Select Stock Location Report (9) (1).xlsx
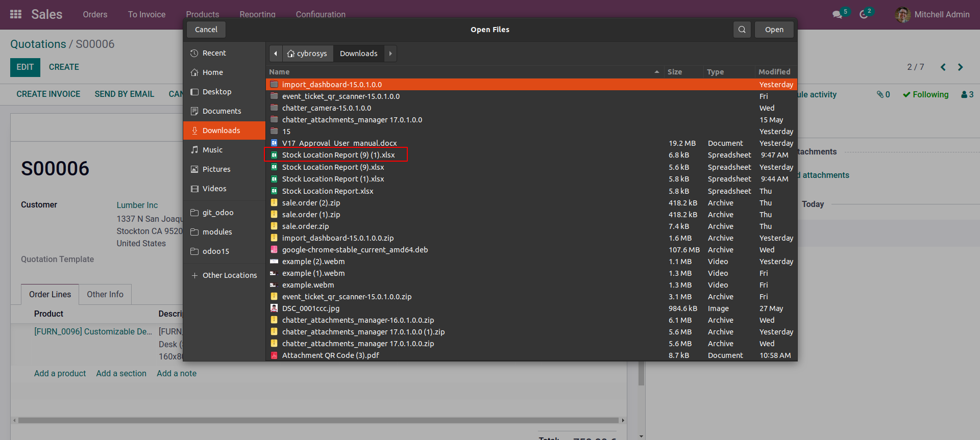The image size is (980, 440). (531, 155)
